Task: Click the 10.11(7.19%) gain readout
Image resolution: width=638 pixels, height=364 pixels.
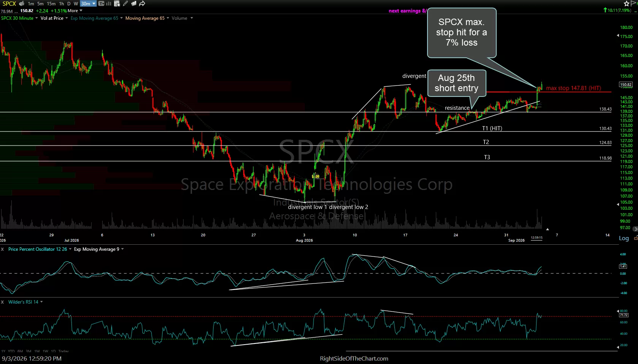Action: click(x=617, y=10)
